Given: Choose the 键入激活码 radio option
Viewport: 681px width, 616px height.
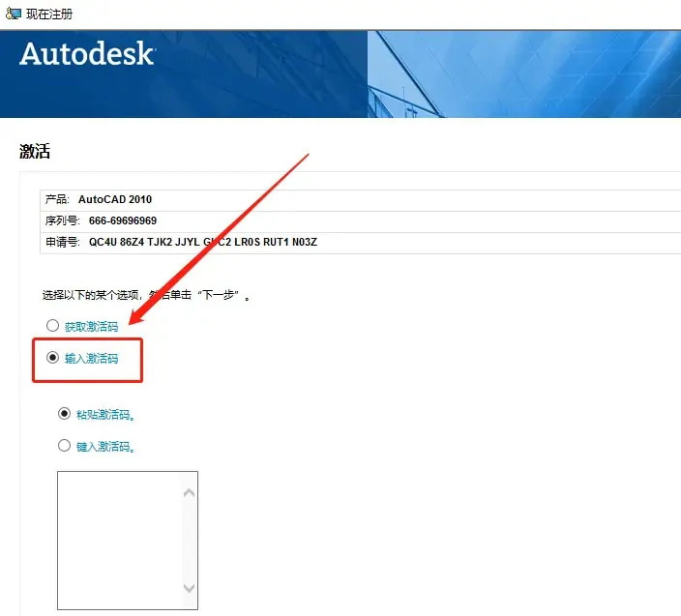Looking at the screenshot, I should coord(65,446).
